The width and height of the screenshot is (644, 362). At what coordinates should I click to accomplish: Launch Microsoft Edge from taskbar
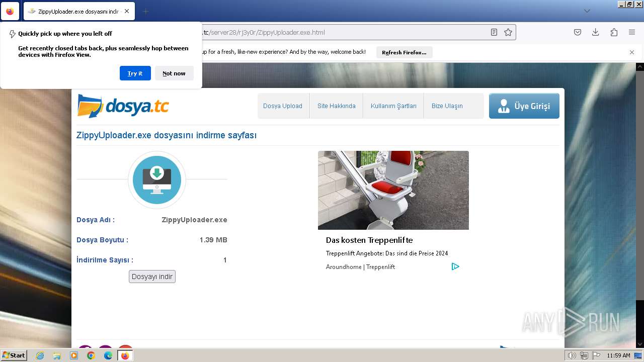[108, 355]
